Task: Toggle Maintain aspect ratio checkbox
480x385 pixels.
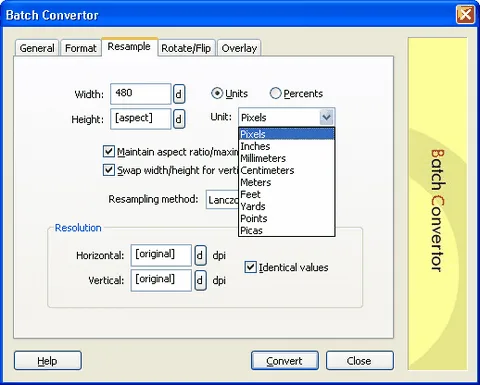Action: [109, 151]
